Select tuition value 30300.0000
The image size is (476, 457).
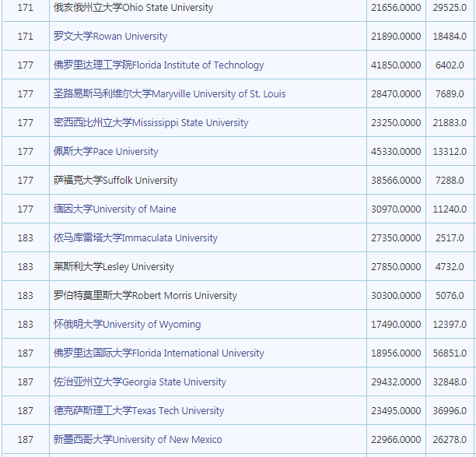396,296
